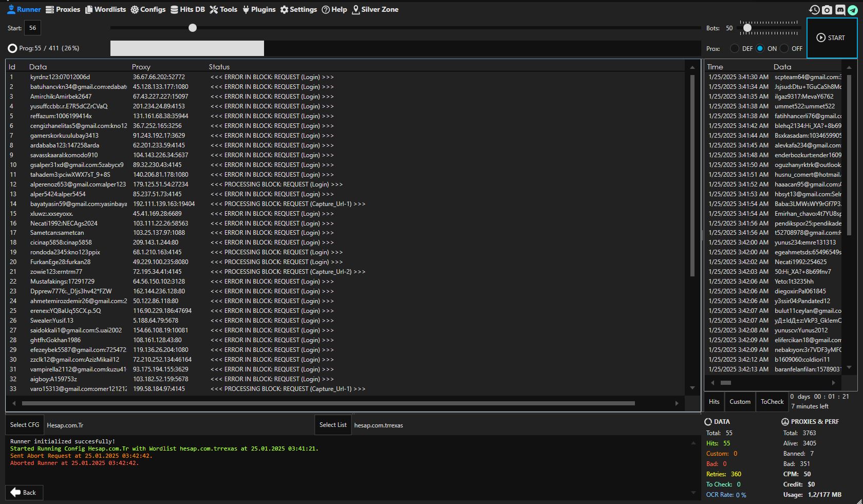Click the PROXIES & PERF panel icon
This screenshot has width=863, height=504.
coord(785,422)
